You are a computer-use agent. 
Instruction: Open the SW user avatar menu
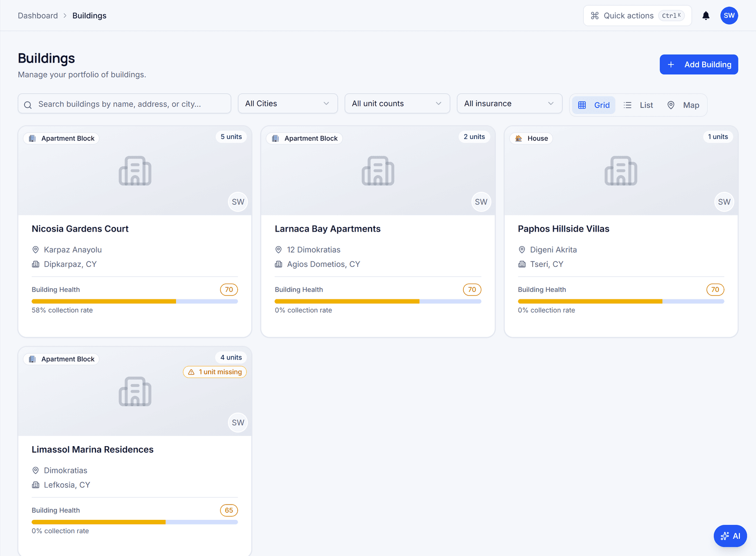click(729, 16)
